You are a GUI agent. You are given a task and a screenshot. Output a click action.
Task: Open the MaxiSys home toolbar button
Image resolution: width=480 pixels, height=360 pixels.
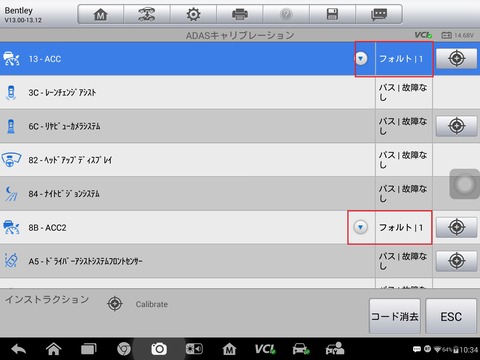[x=101, y=14]
